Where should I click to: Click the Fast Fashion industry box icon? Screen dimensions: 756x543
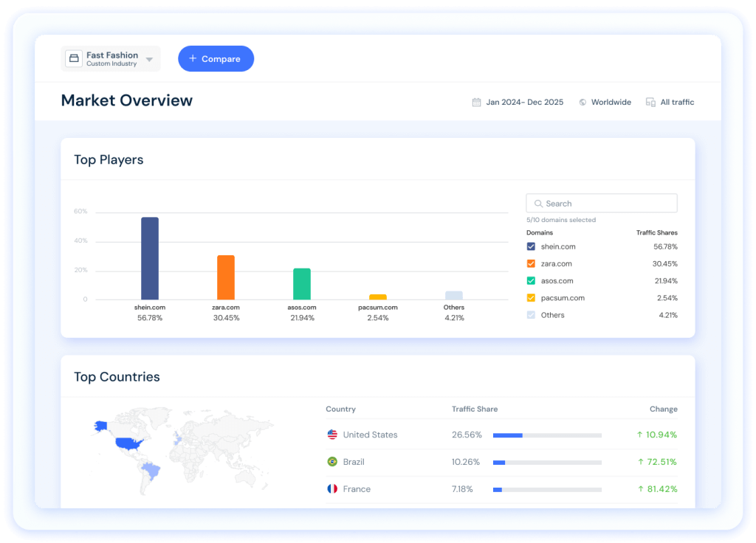[x=74, y=58]
